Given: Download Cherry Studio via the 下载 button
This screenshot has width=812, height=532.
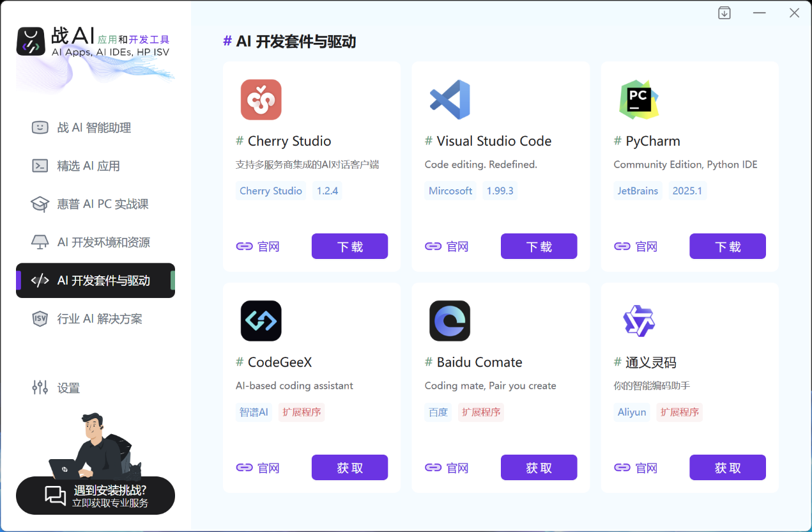Looking at the screenshot, I should (x=349, y=246).
